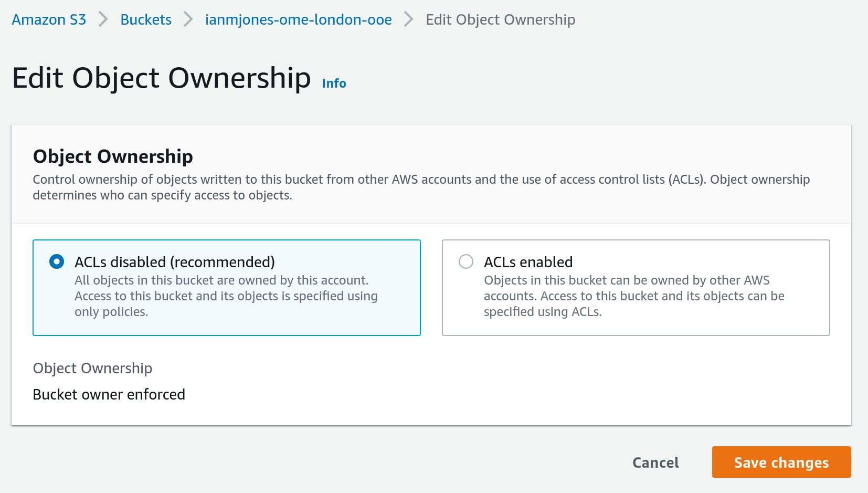868x493 pixels.
Task: Enable ACLs by clicking its option card
Action: coord(635,287)
